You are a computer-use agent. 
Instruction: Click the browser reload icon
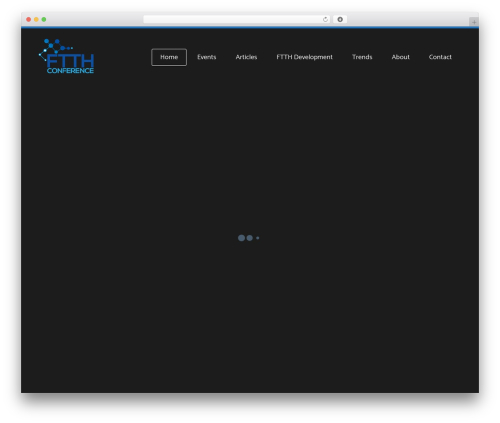(325, 19)
